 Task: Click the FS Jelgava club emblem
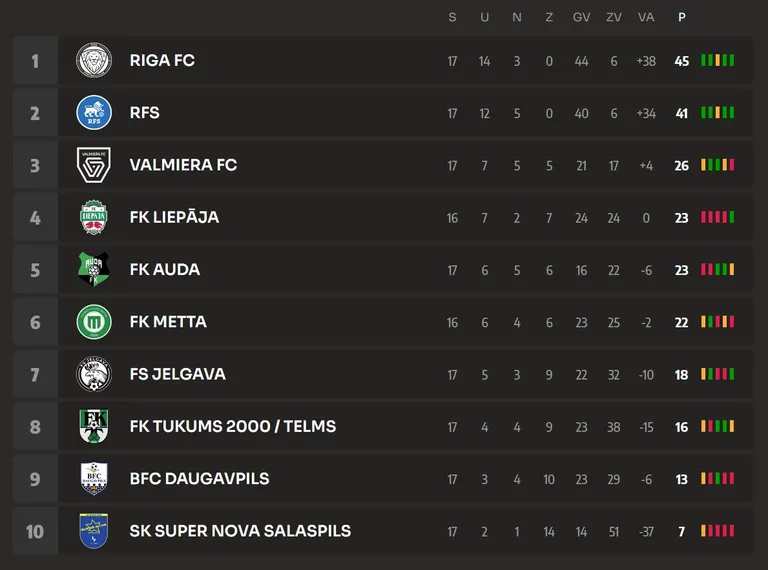94,374
